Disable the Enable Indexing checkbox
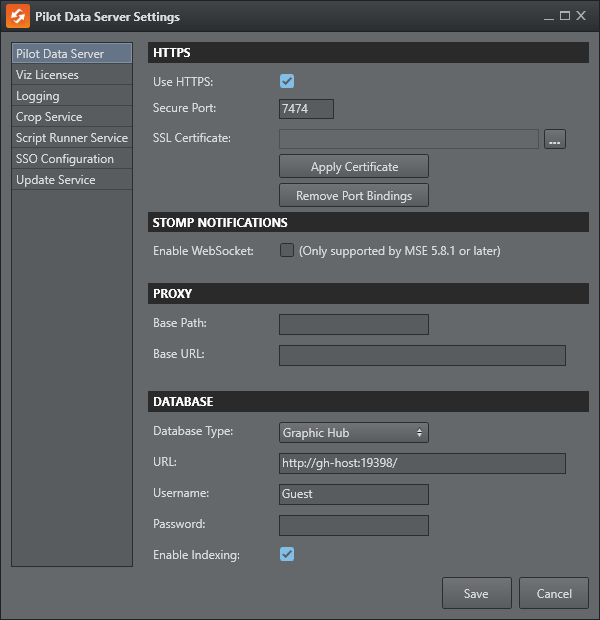 point(287,554)
